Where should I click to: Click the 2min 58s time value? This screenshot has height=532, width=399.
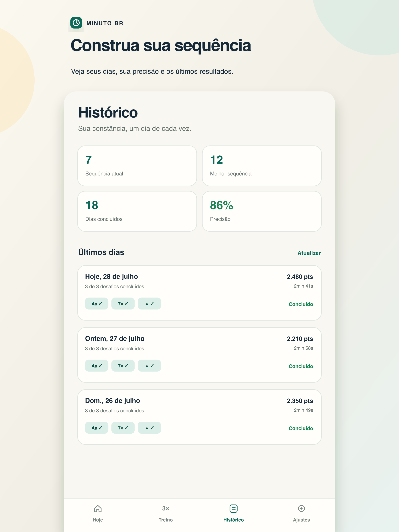pos(303,348)
